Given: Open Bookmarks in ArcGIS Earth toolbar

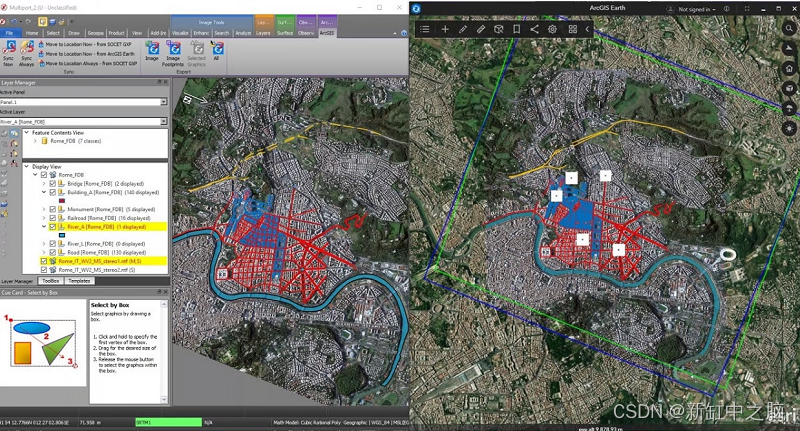Looking at the screenshot, I should click(x=516, y=29).
